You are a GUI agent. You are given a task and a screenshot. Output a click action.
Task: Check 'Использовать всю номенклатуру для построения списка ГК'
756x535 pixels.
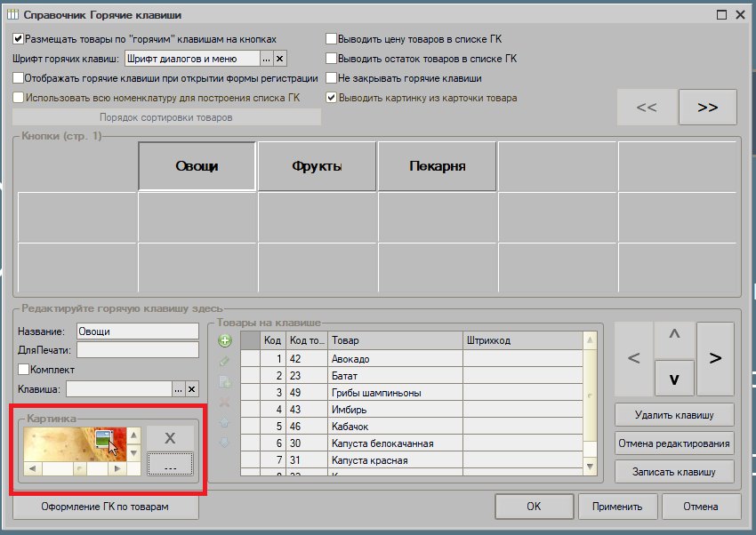tap(19, 98)
